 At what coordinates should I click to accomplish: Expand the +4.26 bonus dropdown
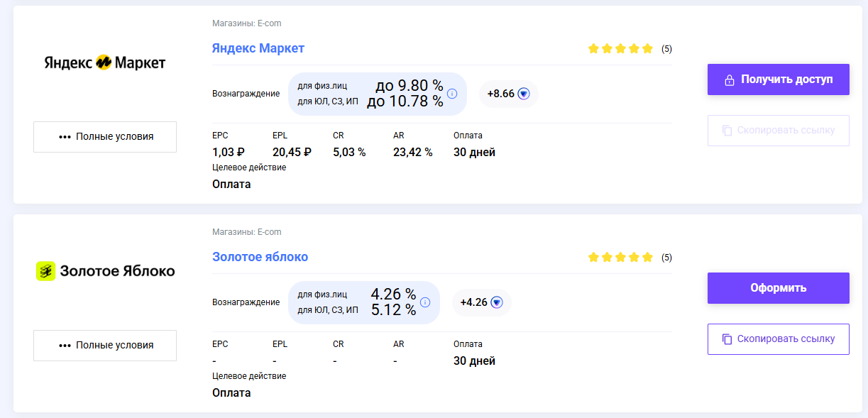click(497, 302)
